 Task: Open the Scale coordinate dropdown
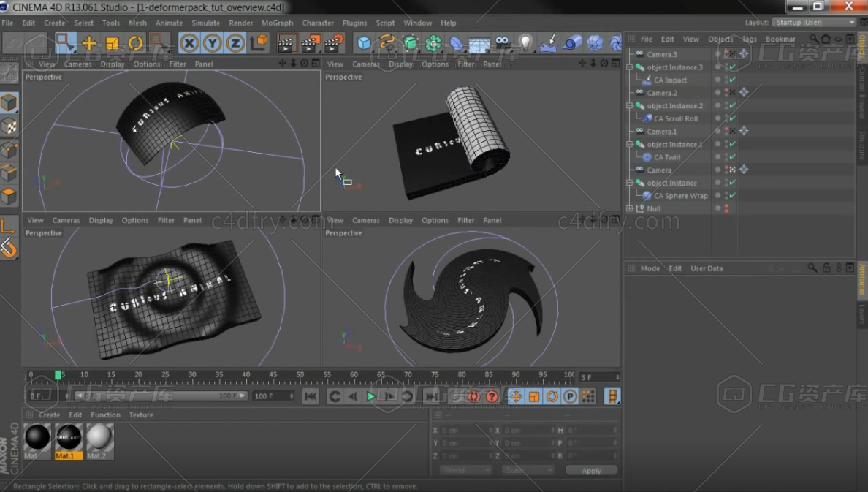pyautogui.click(x=528, y=470)
